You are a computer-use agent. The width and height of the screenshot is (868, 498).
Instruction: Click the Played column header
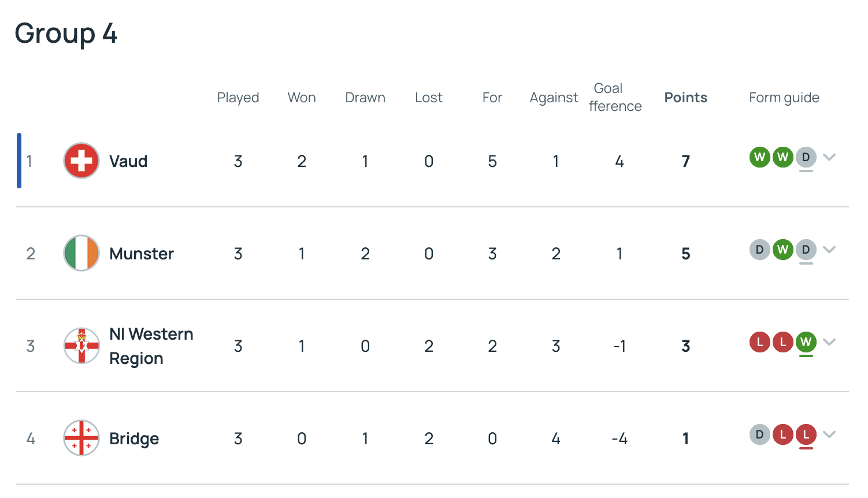(238, 98)
